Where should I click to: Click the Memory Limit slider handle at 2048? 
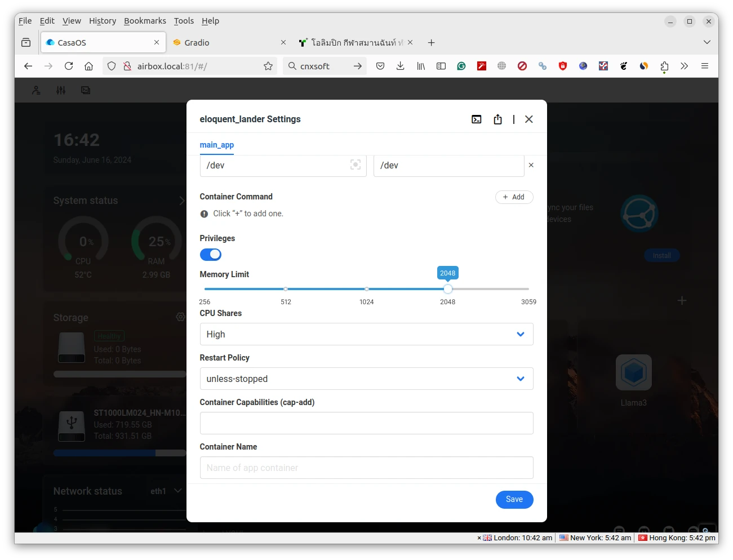coord(448,289)
